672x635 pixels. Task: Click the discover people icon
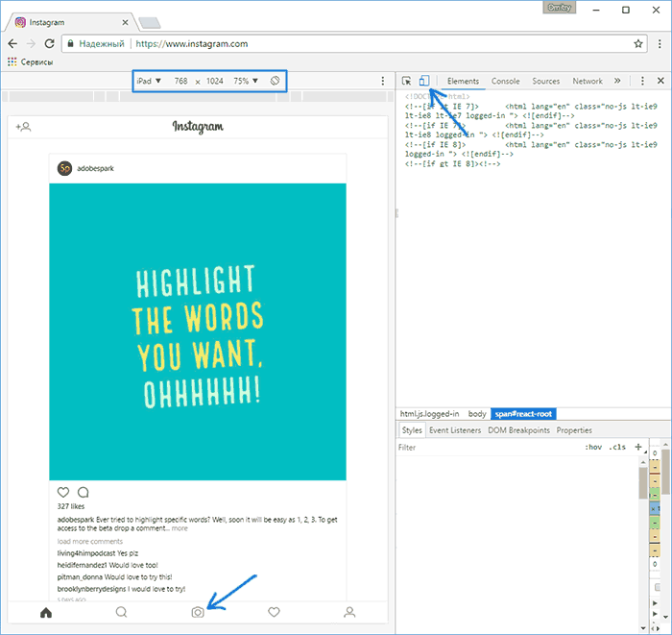pyautogui.click(x=24, y=127)
